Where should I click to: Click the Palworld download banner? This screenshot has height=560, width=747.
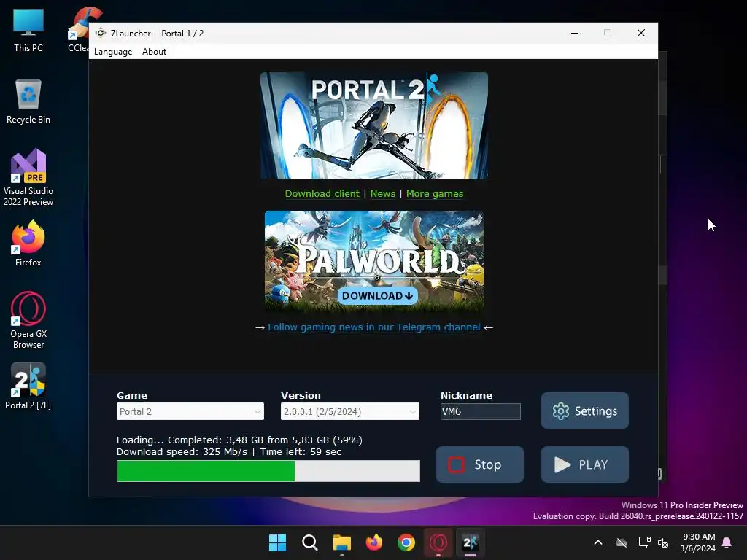374,261
